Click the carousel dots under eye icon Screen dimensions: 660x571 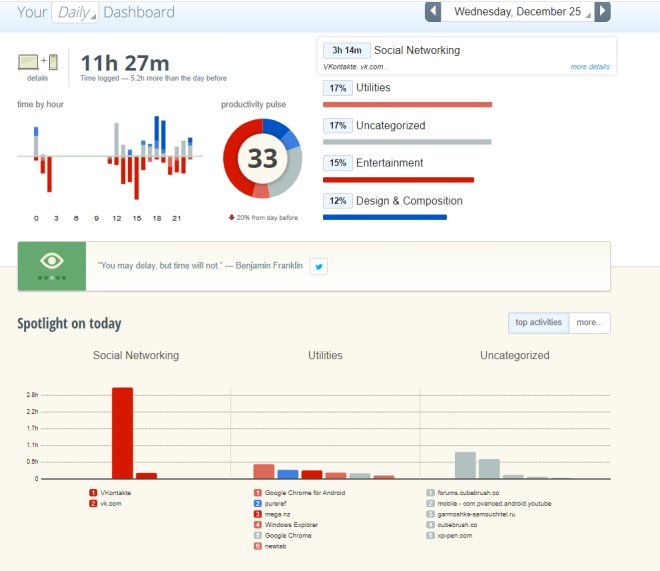tap(51, 277)
